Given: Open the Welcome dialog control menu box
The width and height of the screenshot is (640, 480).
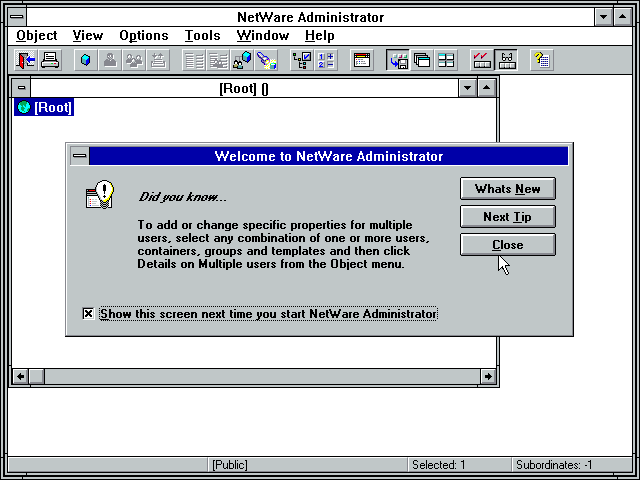Looking at the screenshot, I should (80, 156).
